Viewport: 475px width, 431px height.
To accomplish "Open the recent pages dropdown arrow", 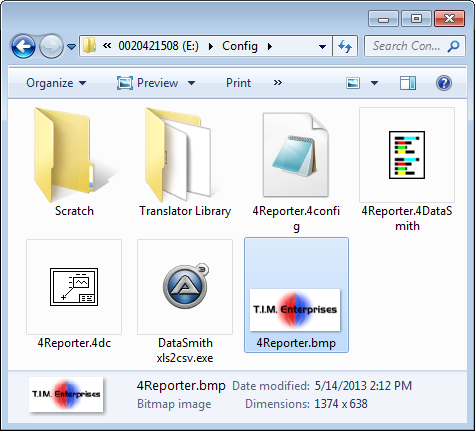I will (x=71, y=47).
